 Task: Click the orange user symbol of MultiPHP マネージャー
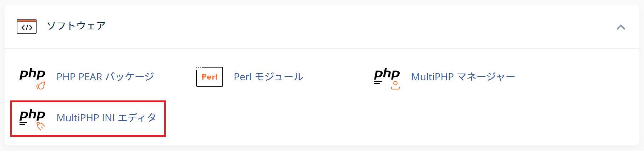coord(395,85)
